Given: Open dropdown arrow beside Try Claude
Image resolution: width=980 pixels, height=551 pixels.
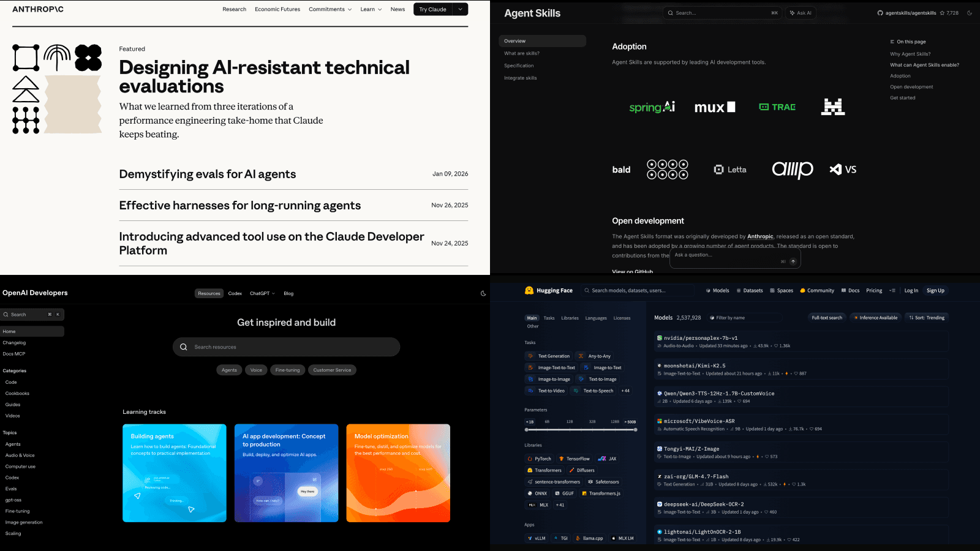Looking at the screenshot, I should [460, 9].
